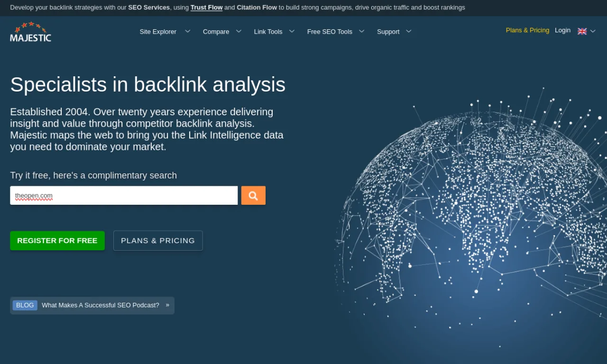The image size is (607, 364).
Task: Open the Site Explorer menu
Action: pyautogui.click(x=158, y=32)
